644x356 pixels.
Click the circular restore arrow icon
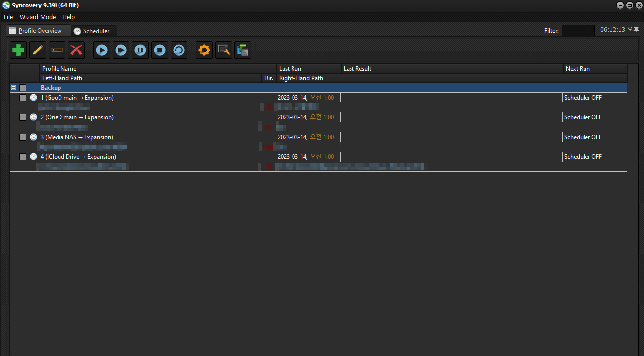click(x=179, y=50)
